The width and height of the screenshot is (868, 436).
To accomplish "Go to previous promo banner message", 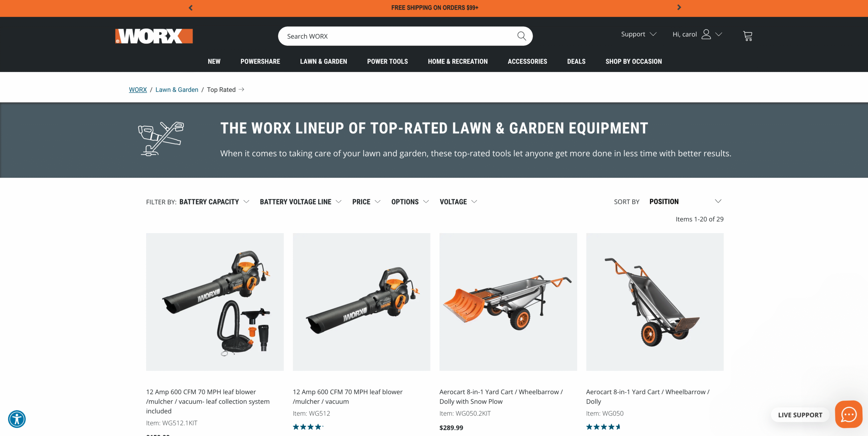I will 191,7.
